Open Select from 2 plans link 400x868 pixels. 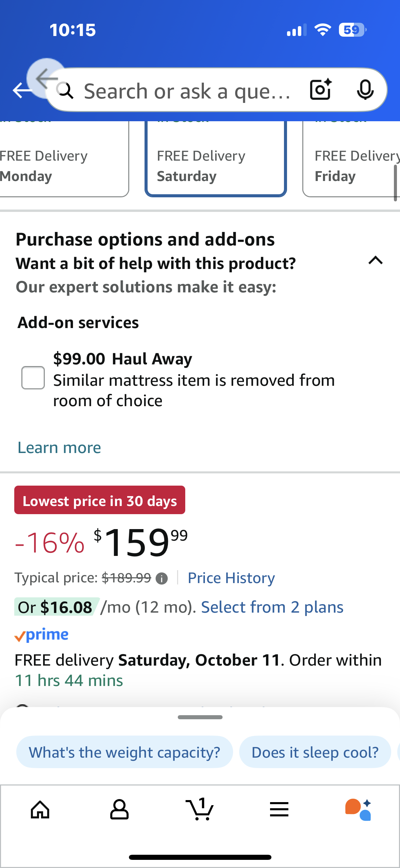point(272,607)
